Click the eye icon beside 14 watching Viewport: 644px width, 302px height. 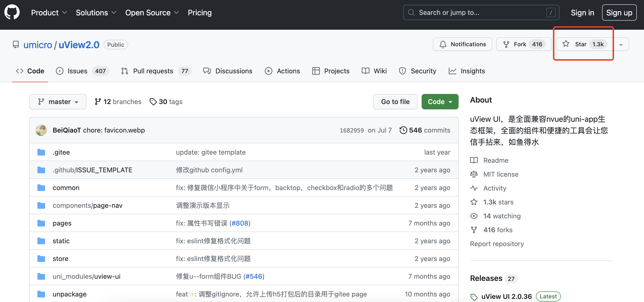(x=474, y=216)
